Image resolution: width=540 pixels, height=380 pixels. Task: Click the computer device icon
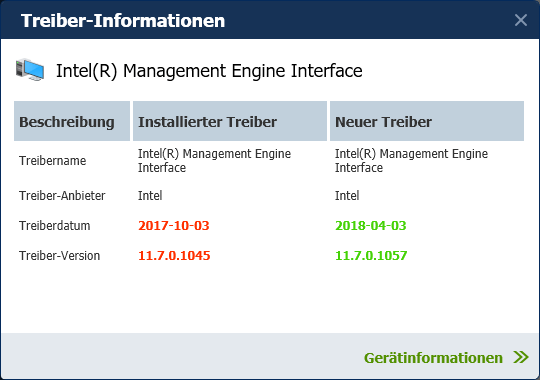[x=30, y=70]
